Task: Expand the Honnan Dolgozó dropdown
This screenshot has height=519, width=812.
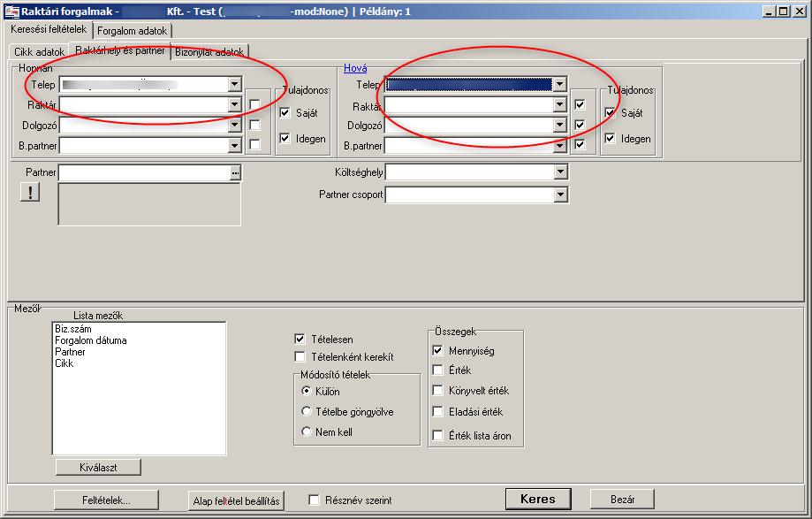Action: tap(235, 125)
